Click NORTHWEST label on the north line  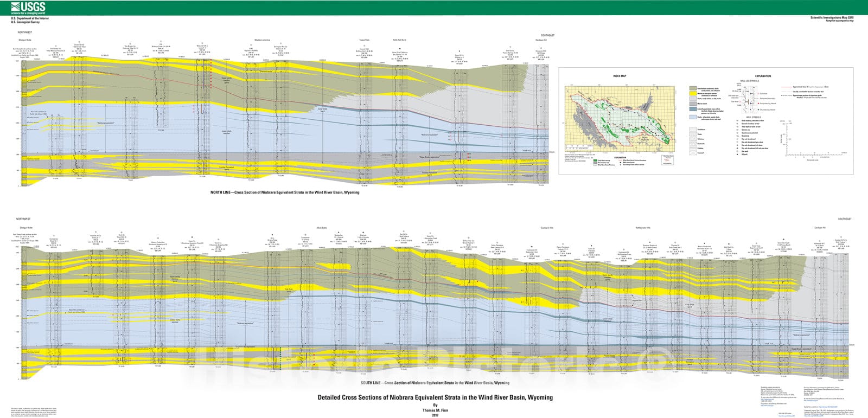pyautogui.click(x=25, y=33)
